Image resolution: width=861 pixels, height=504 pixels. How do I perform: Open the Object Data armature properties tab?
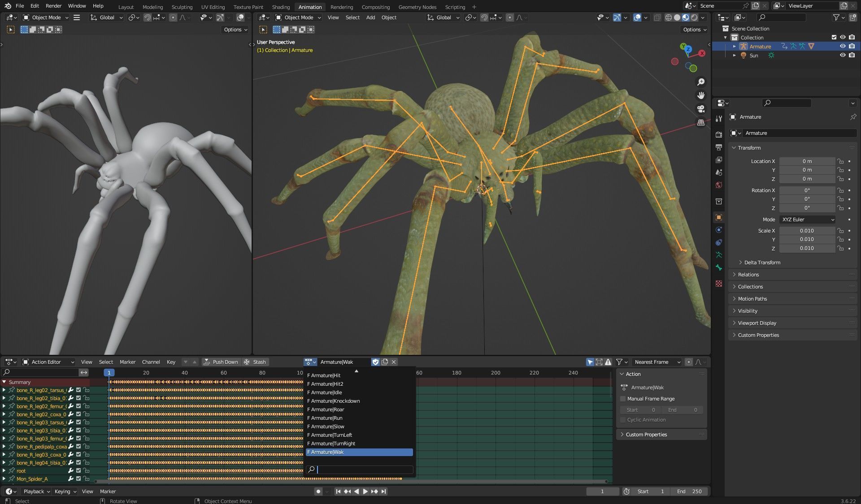pyautogui.click(x=719, y=255)
